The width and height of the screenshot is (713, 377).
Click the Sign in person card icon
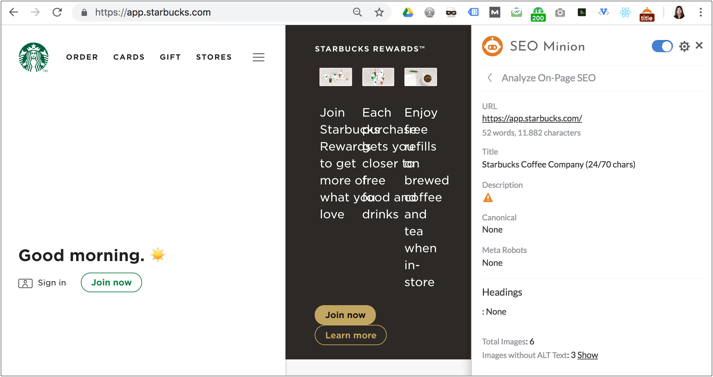pyautogui.click(x=25, y=283)
